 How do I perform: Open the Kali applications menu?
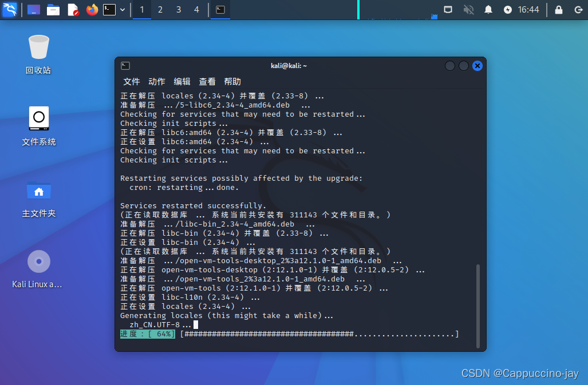tap(9, 9)
